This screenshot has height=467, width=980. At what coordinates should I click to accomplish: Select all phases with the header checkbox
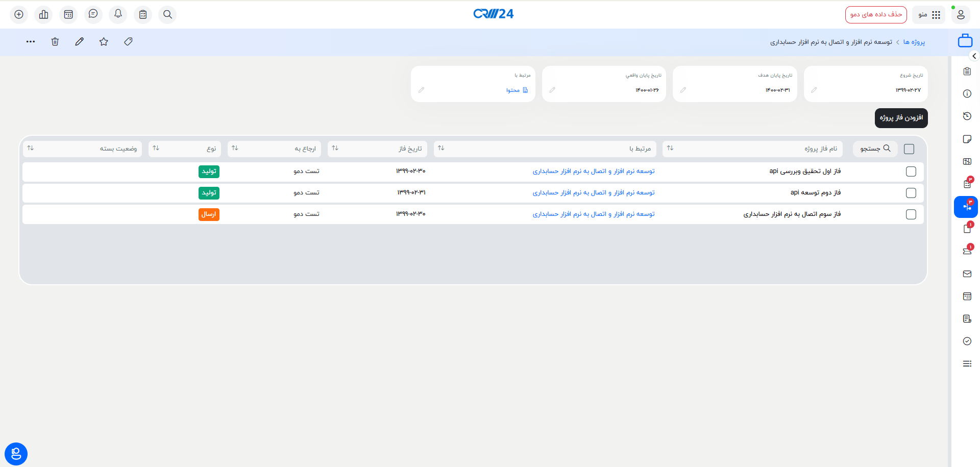(909, 149)
